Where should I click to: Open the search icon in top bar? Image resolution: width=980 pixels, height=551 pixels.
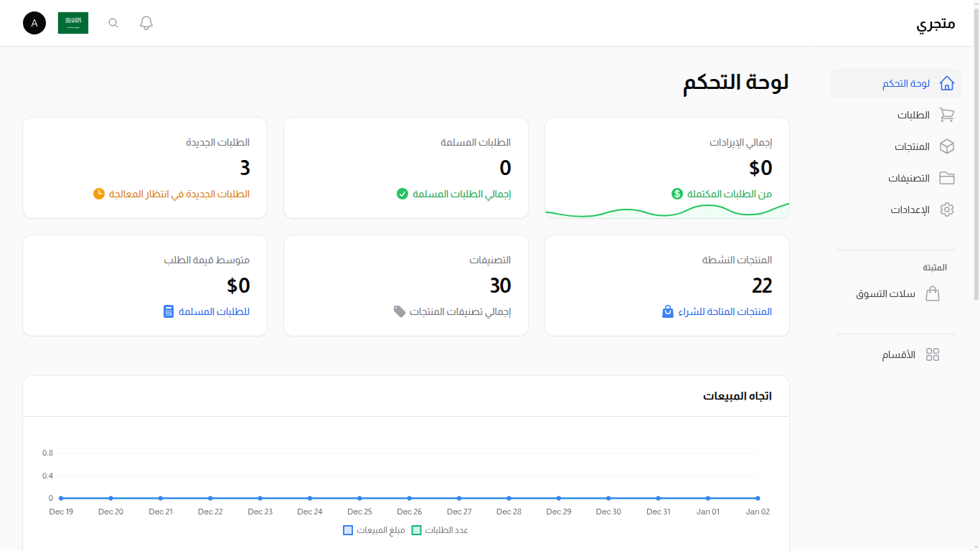click(x=113, y=22)
